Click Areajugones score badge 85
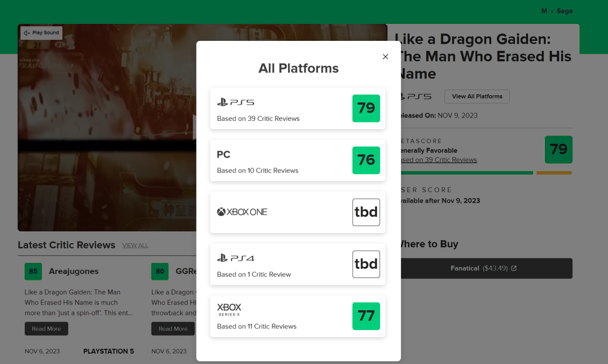 click(33, 271)
